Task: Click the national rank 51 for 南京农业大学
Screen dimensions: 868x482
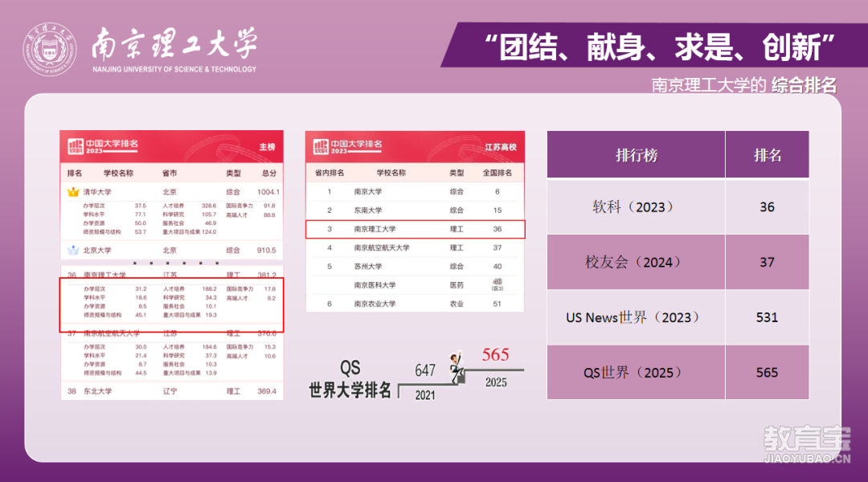Action: (497, 304)
